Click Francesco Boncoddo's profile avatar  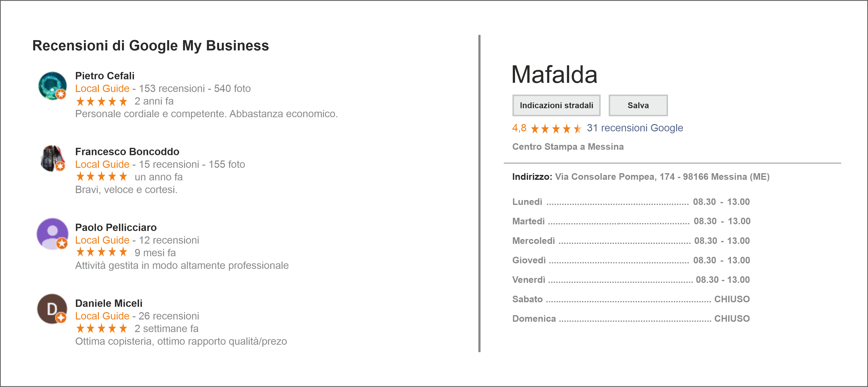(x=52, y=158)
